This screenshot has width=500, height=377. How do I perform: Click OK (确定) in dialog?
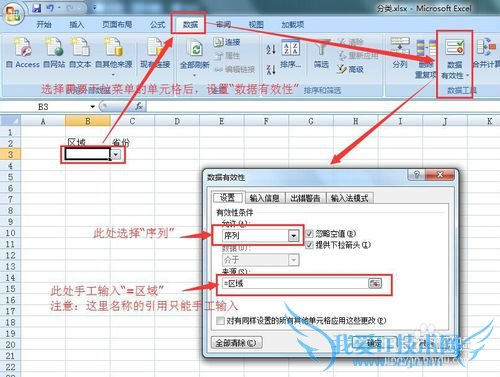pos(374,343)
